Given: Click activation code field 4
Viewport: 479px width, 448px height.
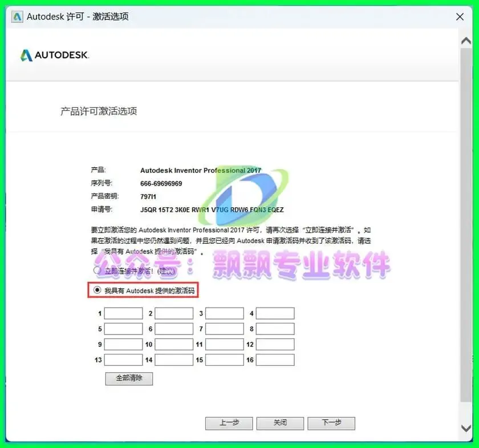Looking at the screenshot, I should 275,313.
